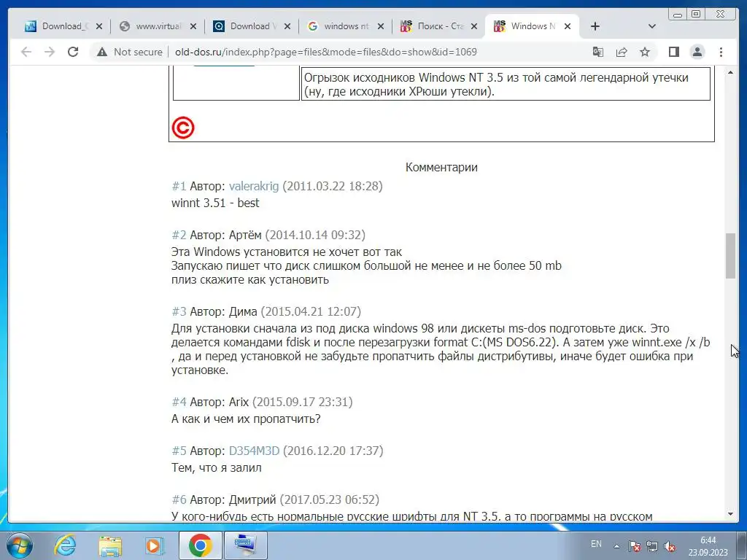Open the Windows Start menu

19,545
